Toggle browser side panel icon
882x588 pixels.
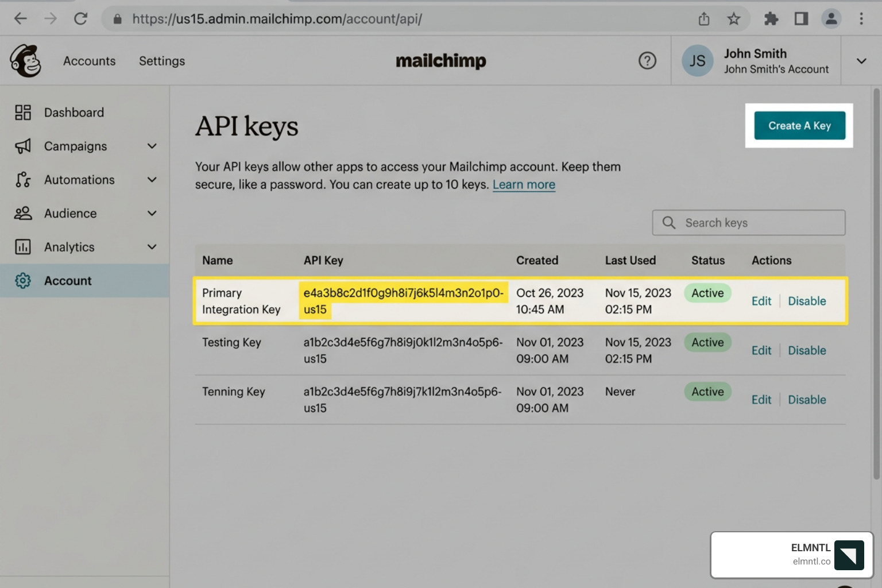pyautogui.click(x=801, y=19)
